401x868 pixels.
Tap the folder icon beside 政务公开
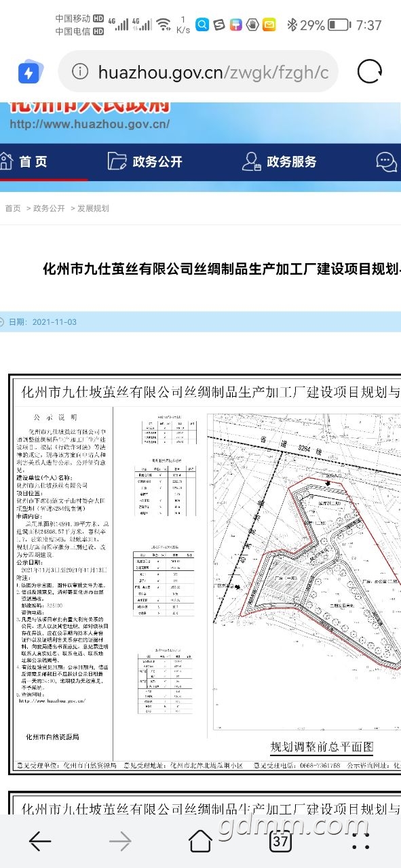pos(117,161)
